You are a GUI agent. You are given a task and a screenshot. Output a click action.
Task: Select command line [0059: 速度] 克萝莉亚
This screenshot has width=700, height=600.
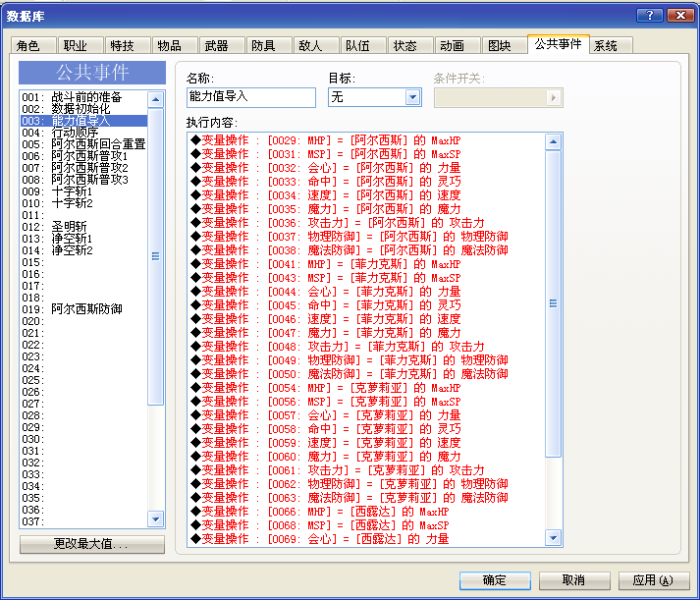point(366,443)
